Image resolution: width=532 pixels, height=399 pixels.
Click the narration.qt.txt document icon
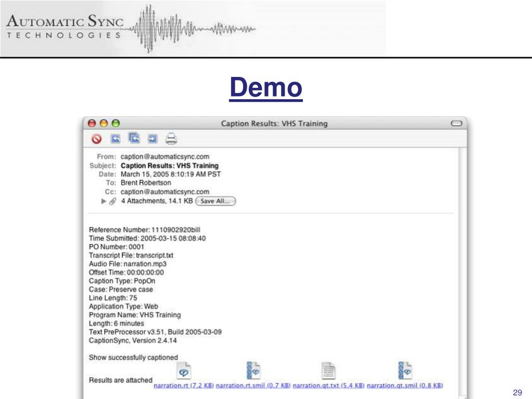[x=328, y=371]
